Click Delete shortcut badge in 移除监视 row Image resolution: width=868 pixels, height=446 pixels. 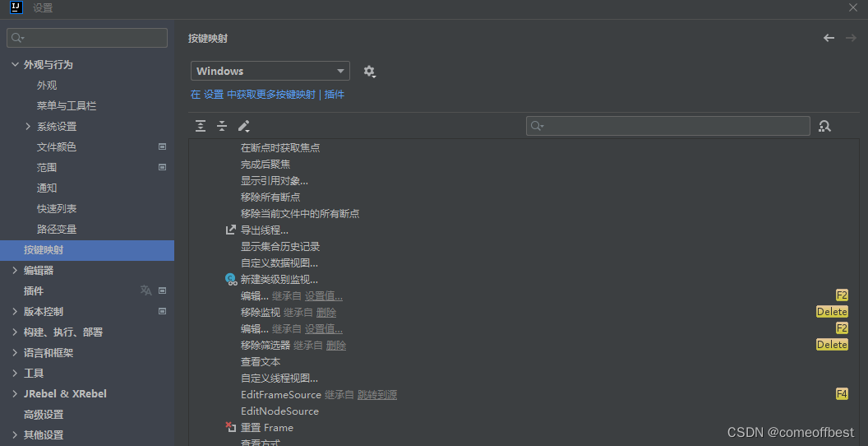click(832, 311)
